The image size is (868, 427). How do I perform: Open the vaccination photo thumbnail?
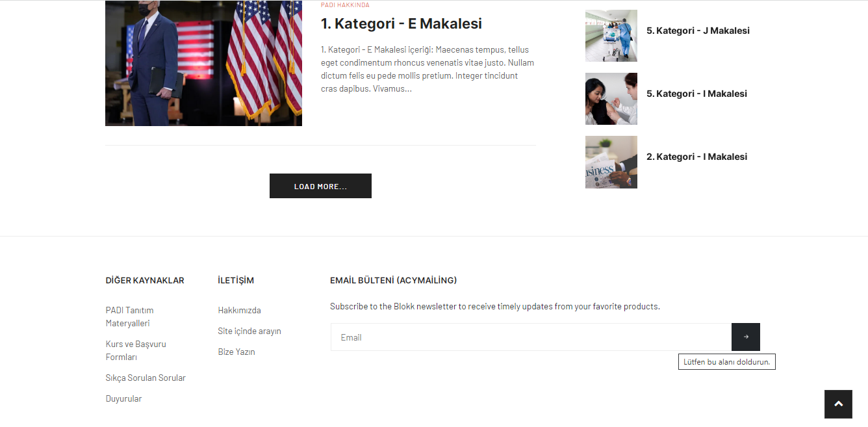coord(611,99)
